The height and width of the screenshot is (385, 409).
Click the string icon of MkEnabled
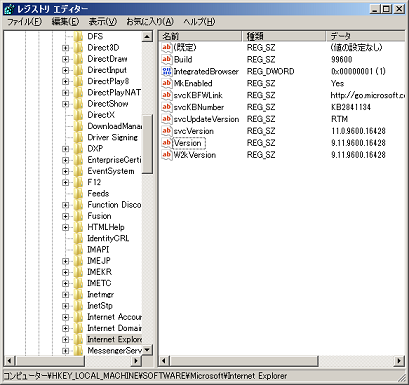[167, 83]
